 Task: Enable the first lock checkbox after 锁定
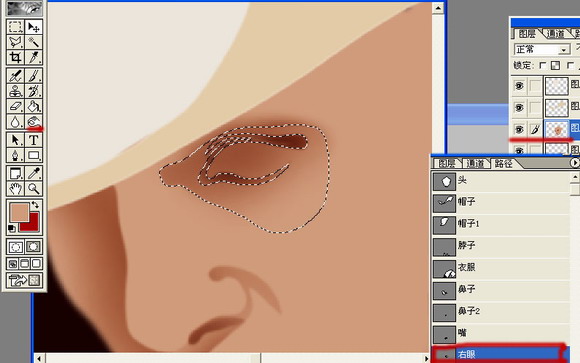543,66
